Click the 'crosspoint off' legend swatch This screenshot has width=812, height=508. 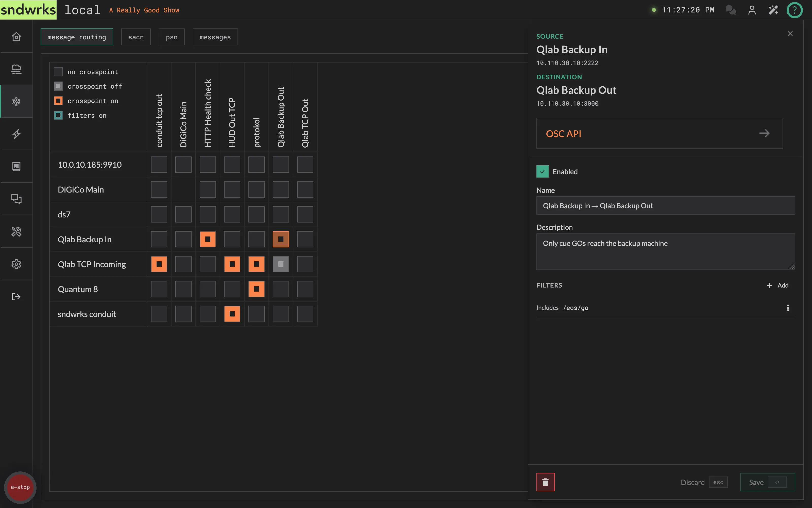58,86
